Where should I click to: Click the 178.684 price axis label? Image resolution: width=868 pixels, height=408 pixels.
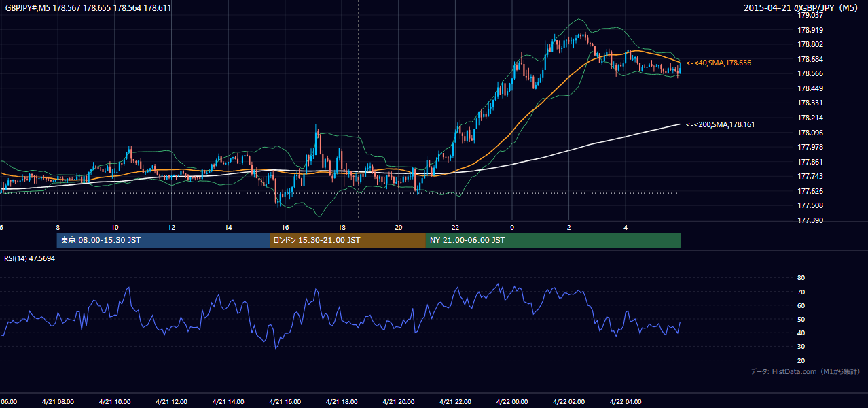tap(810, 59)
